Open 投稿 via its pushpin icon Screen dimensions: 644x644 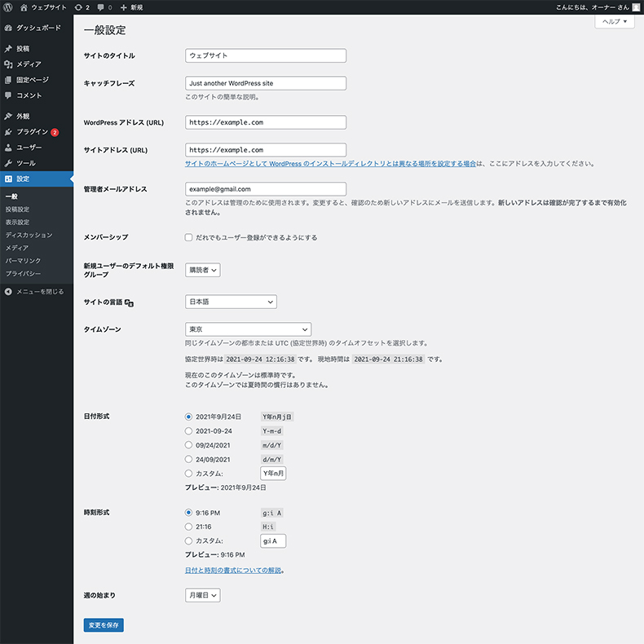click(8, 49)
